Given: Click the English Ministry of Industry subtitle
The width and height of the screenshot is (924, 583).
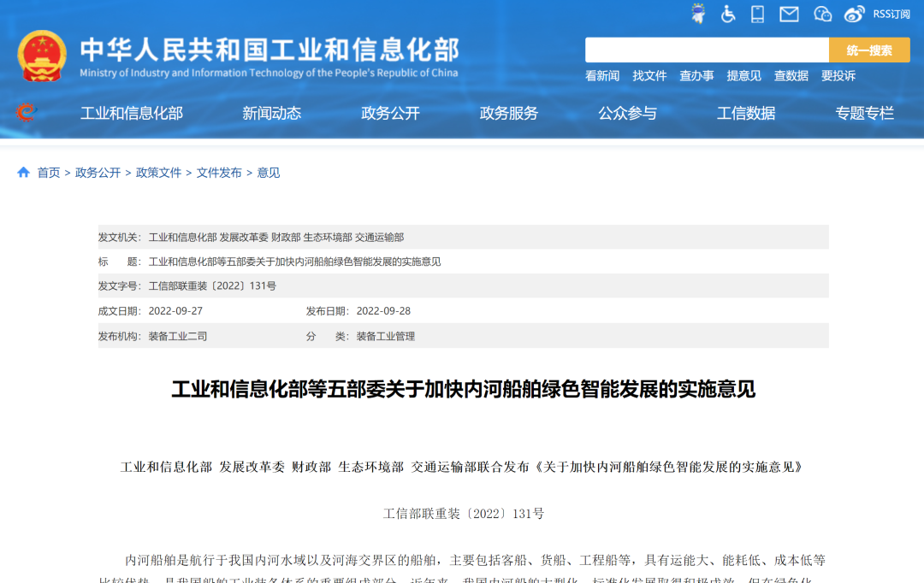Looking at the screenshot, I should tap(269, 73).
